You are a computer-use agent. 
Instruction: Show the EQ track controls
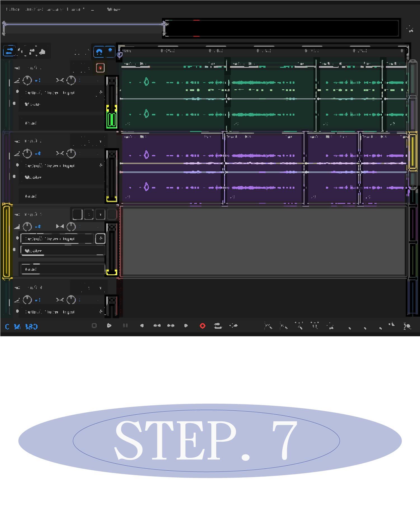coord(42,52)
